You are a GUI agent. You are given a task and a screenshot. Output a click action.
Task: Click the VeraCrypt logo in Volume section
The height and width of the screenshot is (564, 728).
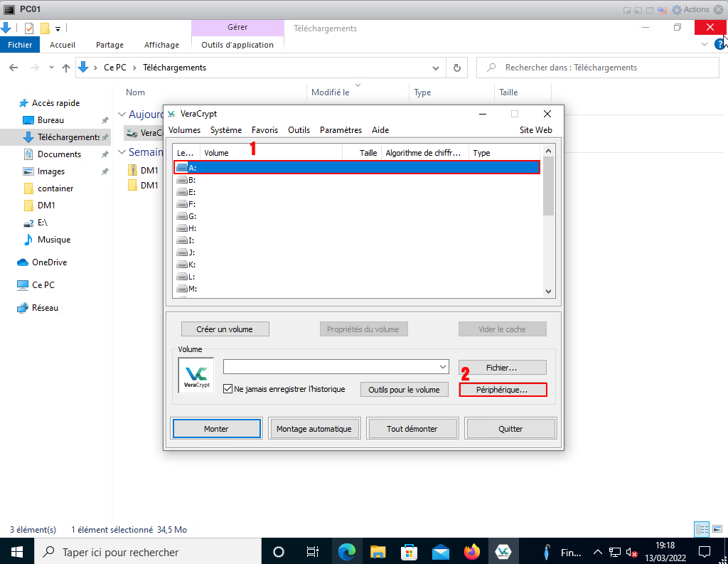[196, 375]
